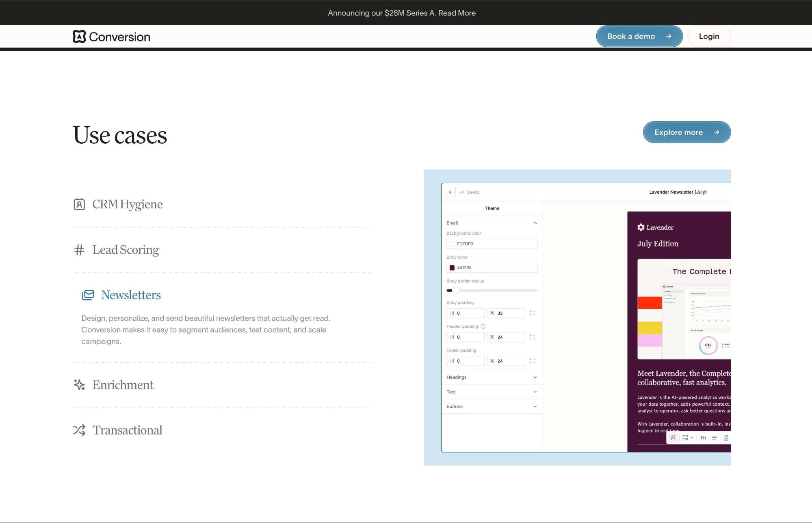
Task: Click the CRM Hygiene contact icon
Action: [79, 204]
